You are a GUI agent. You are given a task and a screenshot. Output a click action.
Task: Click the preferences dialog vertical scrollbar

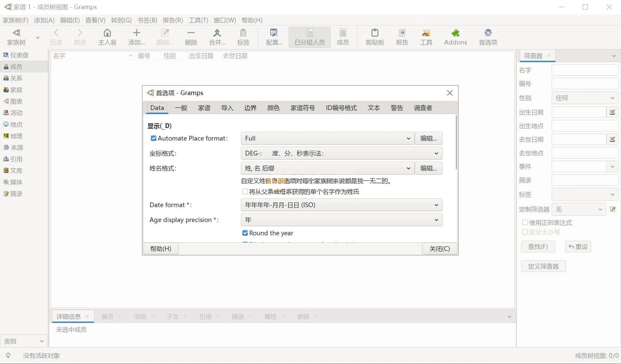456,143
